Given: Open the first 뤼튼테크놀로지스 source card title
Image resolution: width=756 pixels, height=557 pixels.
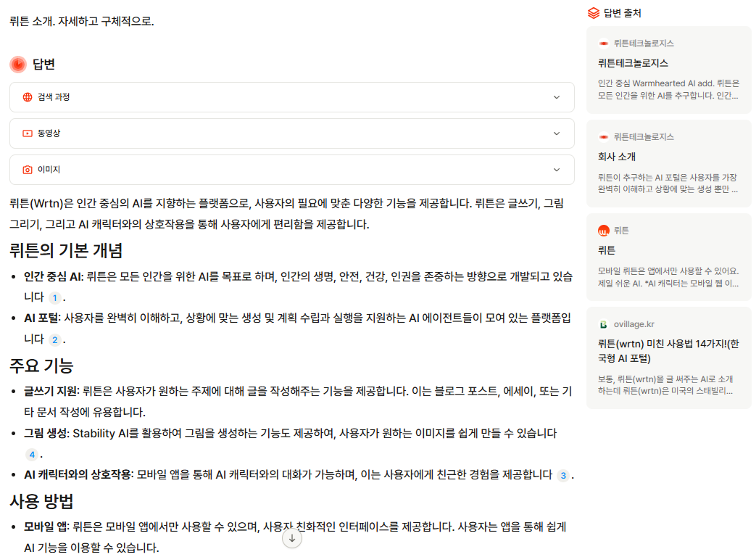Looking at the screenshot, I should [633, 63].
